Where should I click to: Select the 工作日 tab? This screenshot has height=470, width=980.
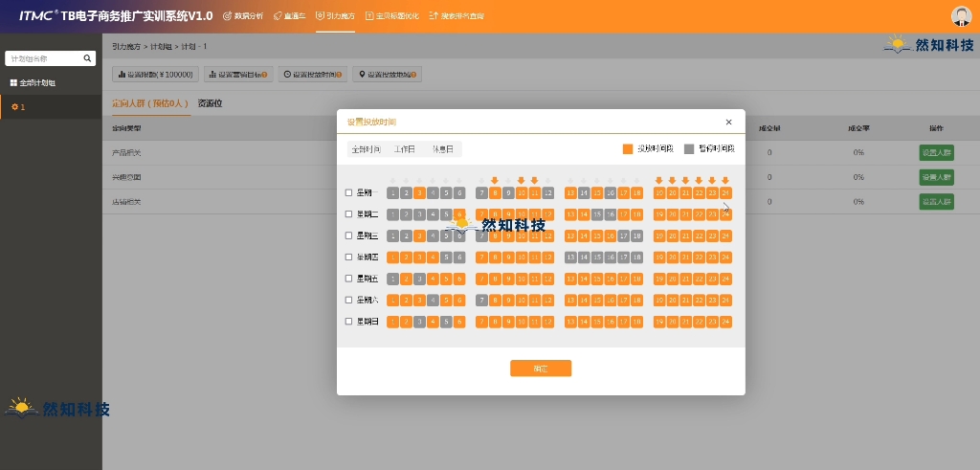point(405,149)
